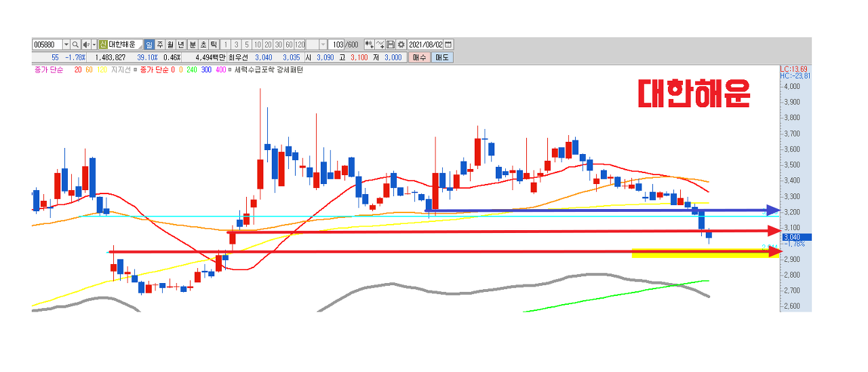Click the add indicator chart icon
Screen dimensions: 868x372
370,44
